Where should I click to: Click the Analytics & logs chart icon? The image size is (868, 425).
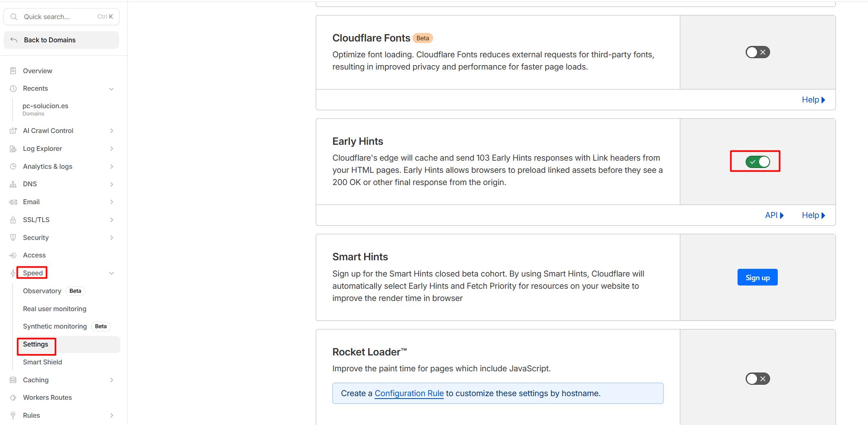click(13, 166)
